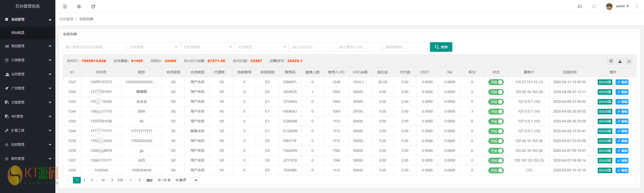This screenshot has width=644, height=193.
Task: Click the export table icon
Action: pos(620,61)
